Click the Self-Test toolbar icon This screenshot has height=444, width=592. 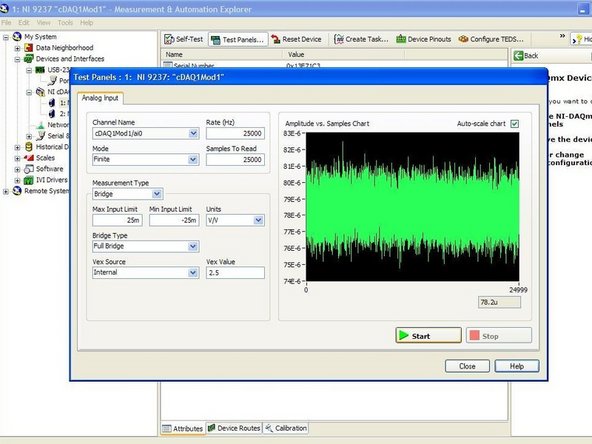pyautogui.click(x=169, y=39)
